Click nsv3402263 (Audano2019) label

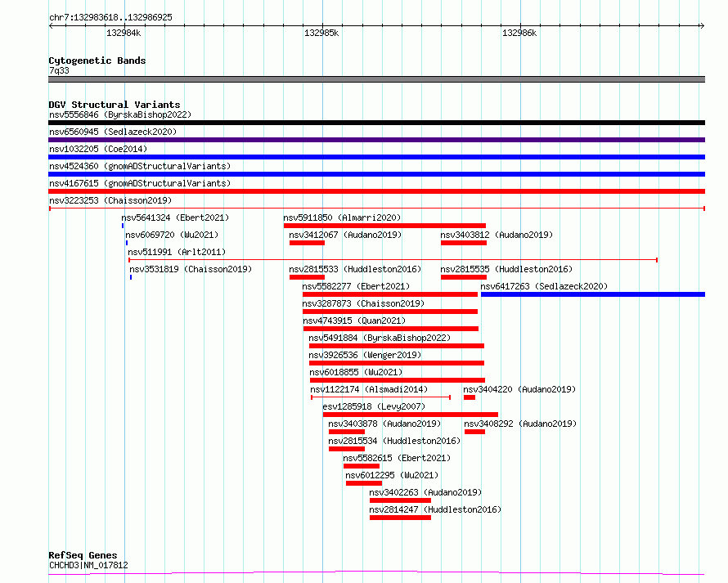pos(425,492)
